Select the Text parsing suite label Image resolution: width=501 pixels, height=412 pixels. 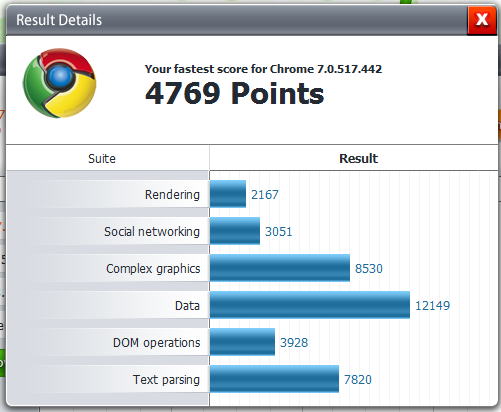tap(166, 380)
